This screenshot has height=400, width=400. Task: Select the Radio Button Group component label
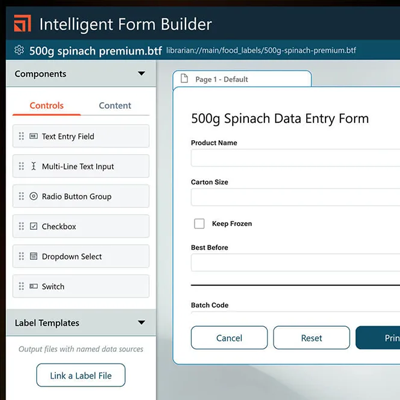pyautogui.click(x=77, y=196)
